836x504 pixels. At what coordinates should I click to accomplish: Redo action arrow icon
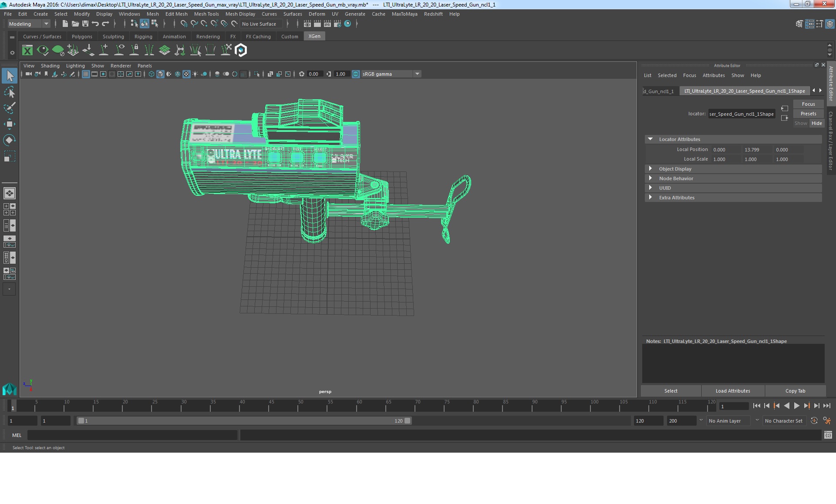pyautogui.click(x=105, y=24)
